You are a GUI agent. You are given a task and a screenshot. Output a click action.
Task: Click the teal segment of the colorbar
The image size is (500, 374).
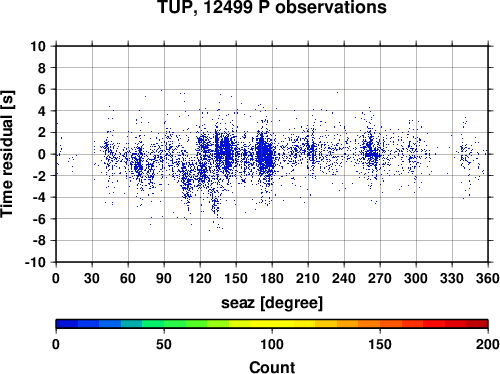131,324
